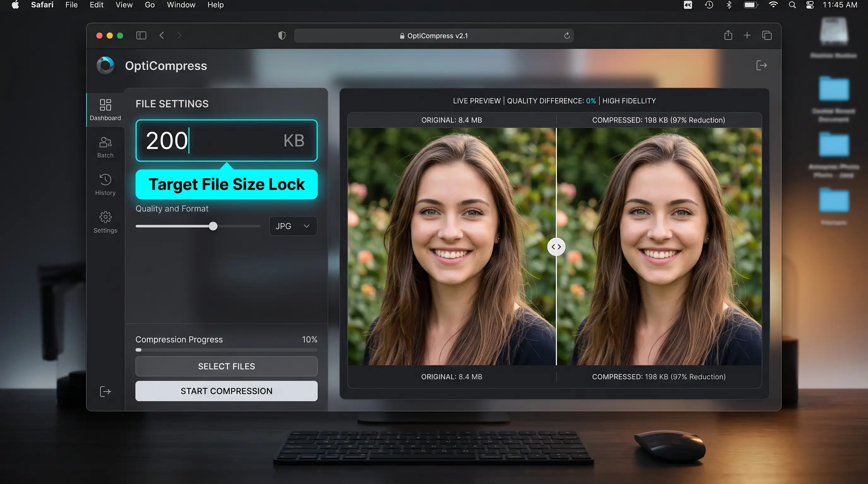Open the View menu
Viewport: 868px width, 484px height.
pos(124,5)
